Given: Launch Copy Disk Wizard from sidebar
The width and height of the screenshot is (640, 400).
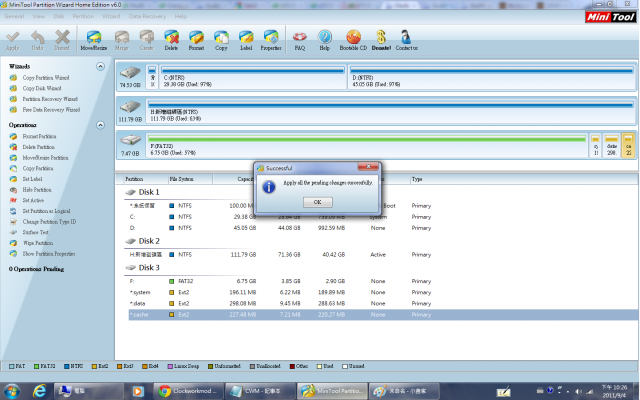Looking at the screenshot, I should click(x=42, y=88).
